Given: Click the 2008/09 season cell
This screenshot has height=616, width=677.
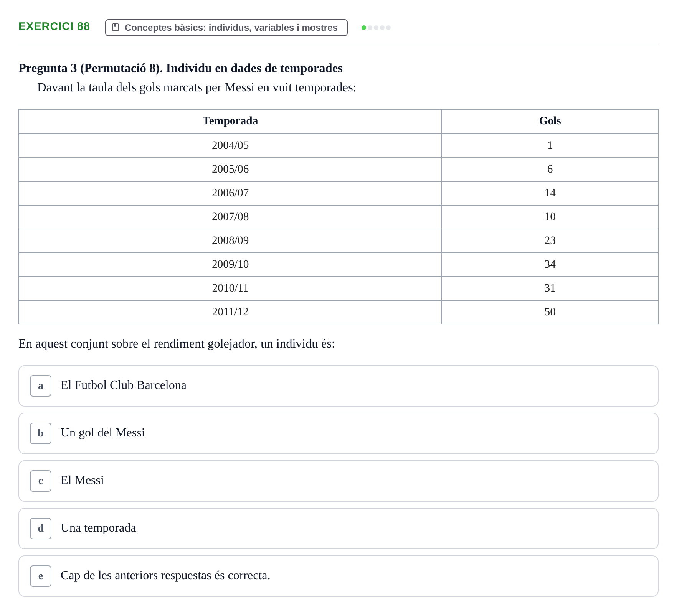Looking at the screenshot, I should point(230,241).
